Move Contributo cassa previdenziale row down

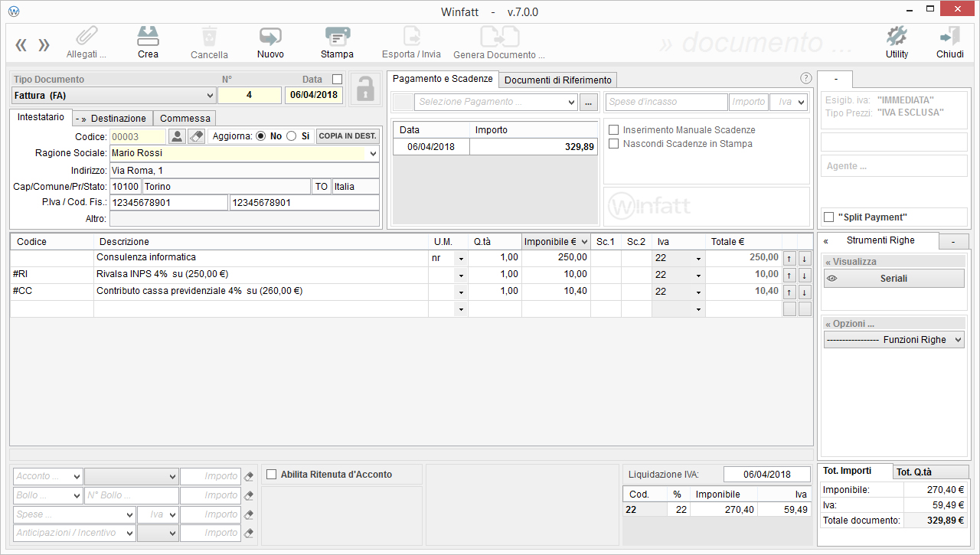tap(804, 292)
